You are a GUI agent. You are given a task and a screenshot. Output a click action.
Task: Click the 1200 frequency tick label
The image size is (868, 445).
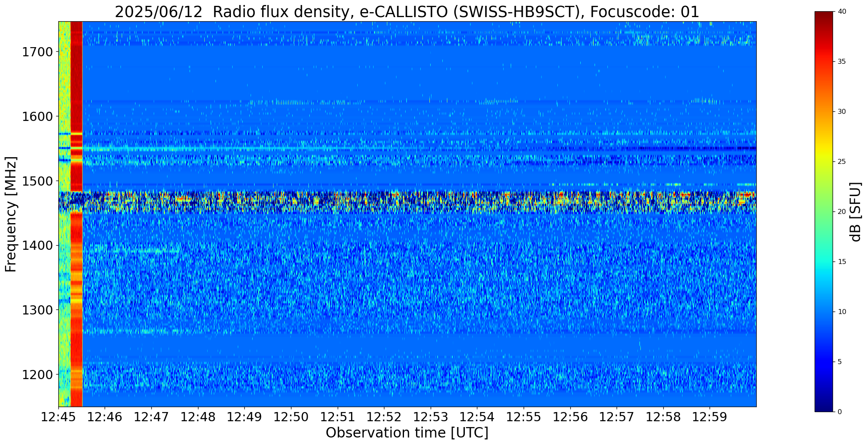tap(37, 375)
